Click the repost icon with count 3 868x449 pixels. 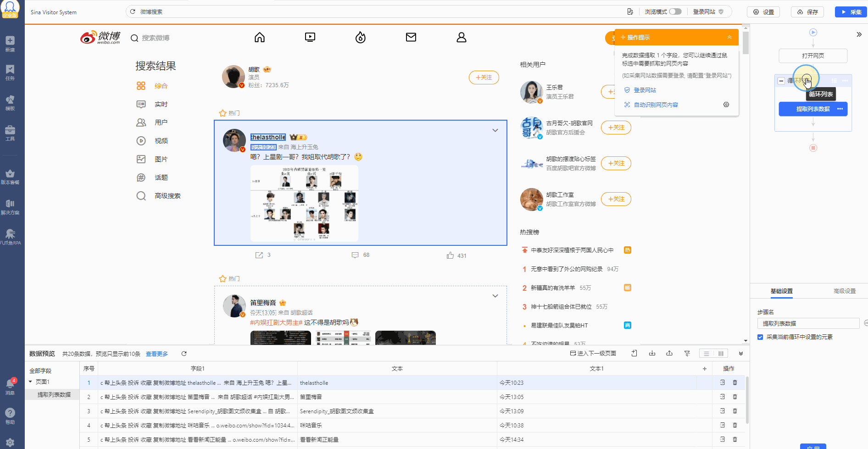[x=259, y=255]
